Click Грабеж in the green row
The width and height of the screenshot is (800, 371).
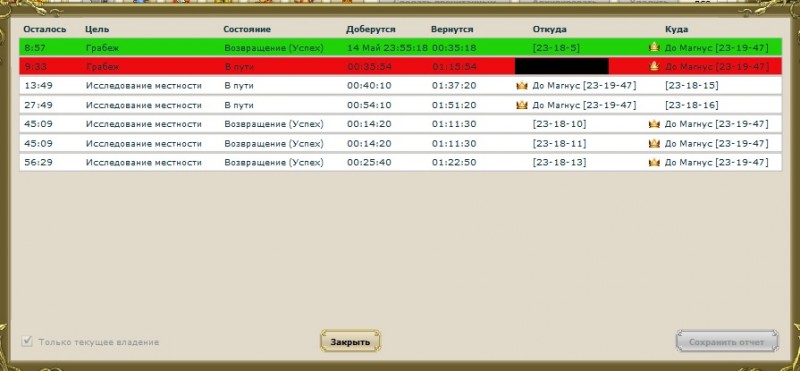pyautogui.click(x=103, y=48)
